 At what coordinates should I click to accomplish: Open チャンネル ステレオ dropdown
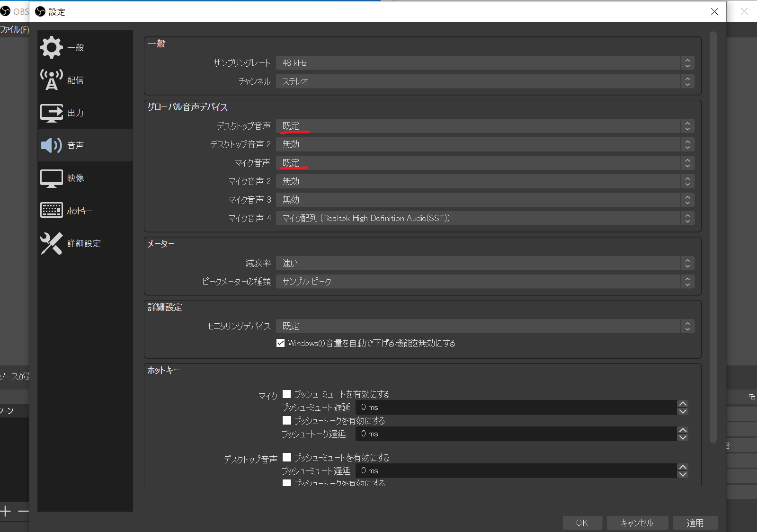(485, 81)
